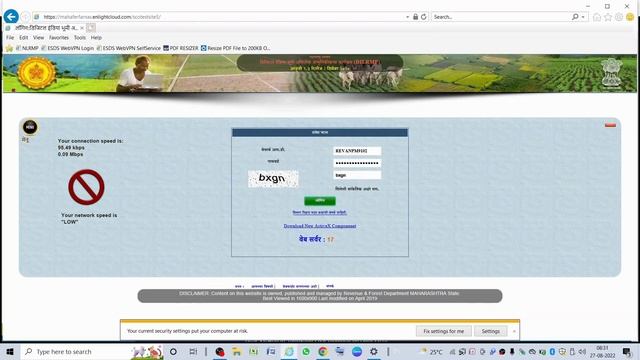Click the lock security icon in address bar
Image resolution: width=640 pixels, height=360 pixels.
pos(416,17)
